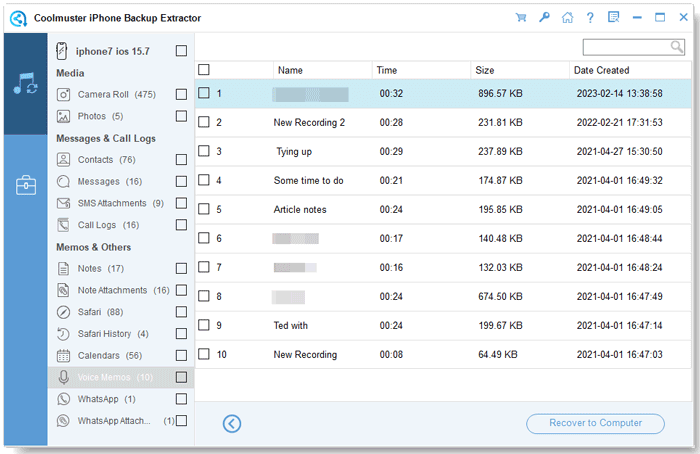
Task: Click the Calendars grid icon
Action: [63, 355]
